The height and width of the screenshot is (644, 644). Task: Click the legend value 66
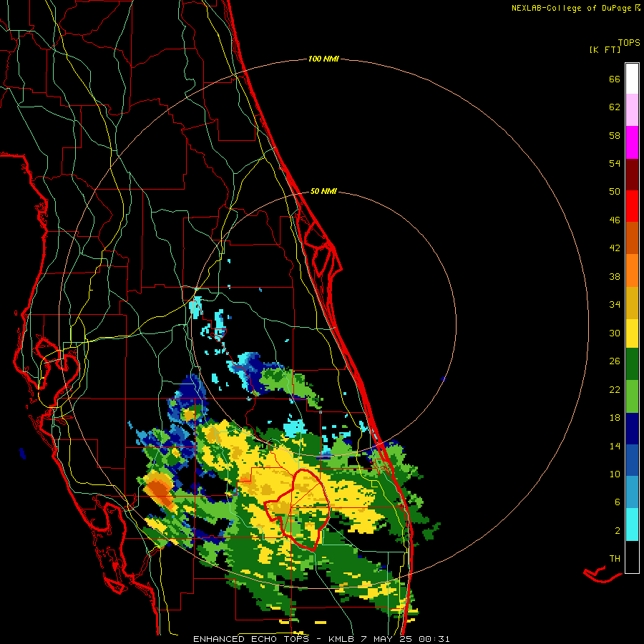[x=615, y=79]
